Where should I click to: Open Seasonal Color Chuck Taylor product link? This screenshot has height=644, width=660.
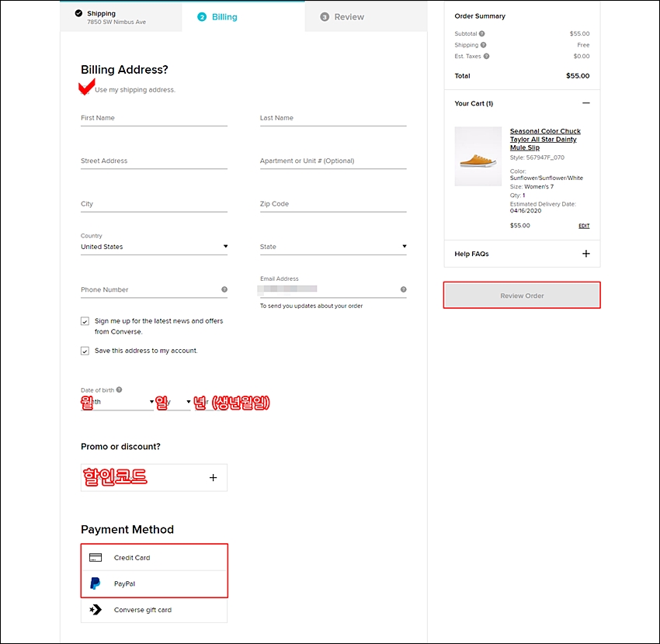545,139
